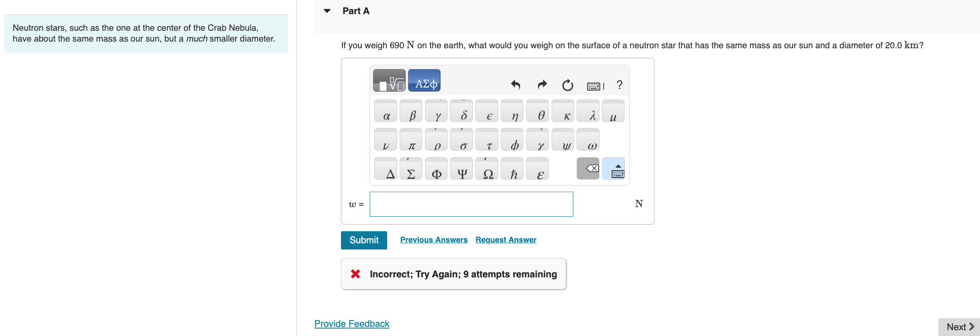Collapse the Part A section
Viewport: 980px width, 336px height.
pyautogui.click(x=327, y=11)
